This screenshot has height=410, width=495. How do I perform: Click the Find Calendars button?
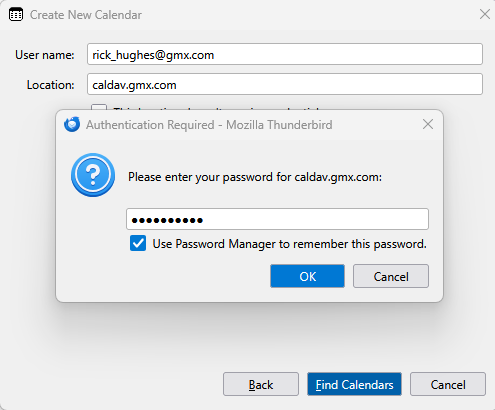354,384
